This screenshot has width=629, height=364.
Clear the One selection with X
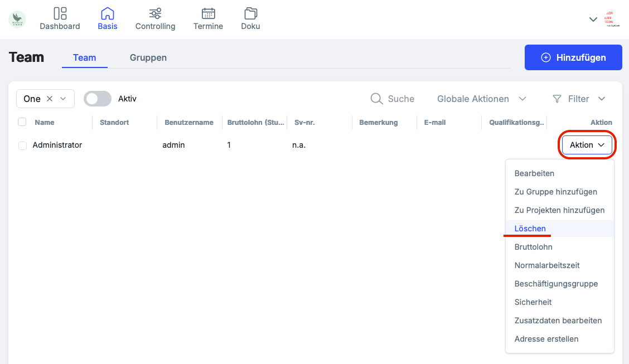50,99
